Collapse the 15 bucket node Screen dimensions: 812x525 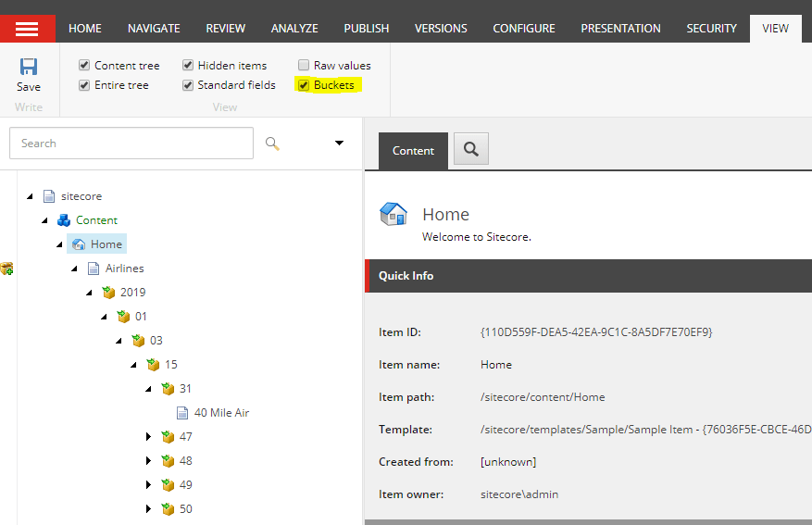click(133, 365)
